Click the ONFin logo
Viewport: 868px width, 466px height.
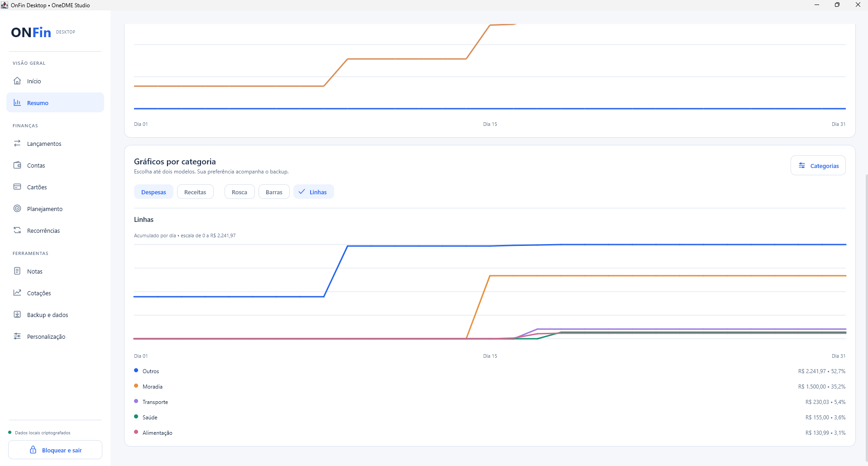click(x=31, y=33)
